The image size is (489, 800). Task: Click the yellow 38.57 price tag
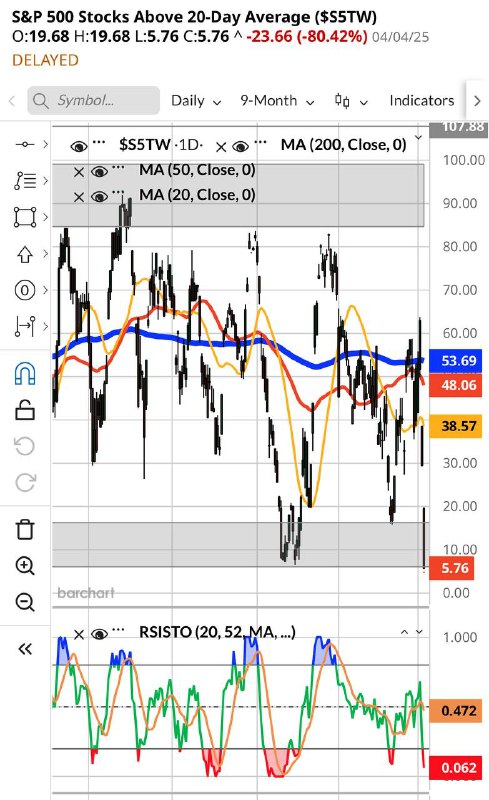tap(455, 426)
